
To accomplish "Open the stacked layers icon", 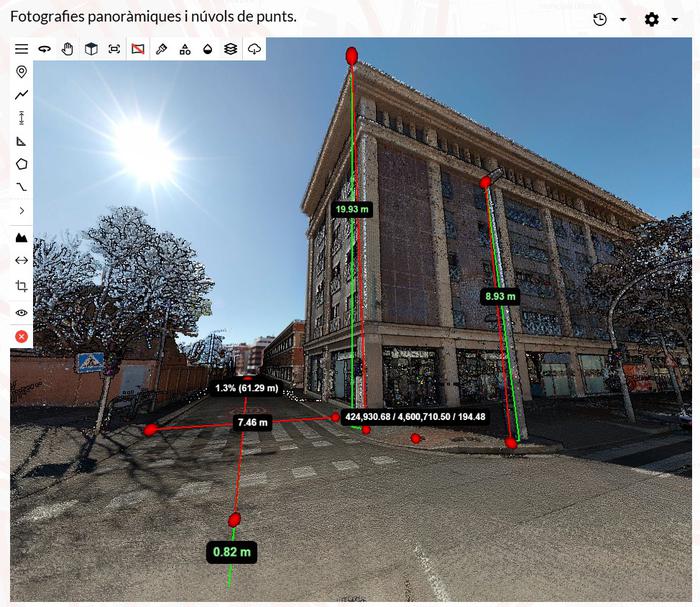I will pos(231,49).
